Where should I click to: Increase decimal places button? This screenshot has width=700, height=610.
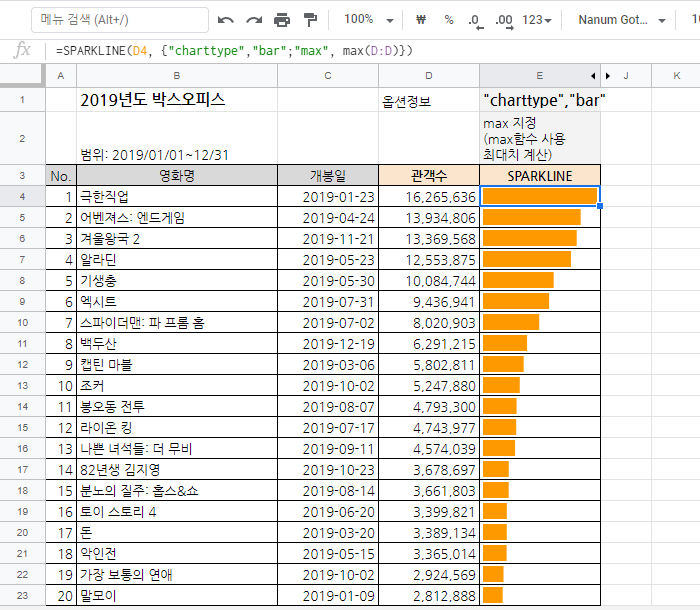tap(503, 20)
